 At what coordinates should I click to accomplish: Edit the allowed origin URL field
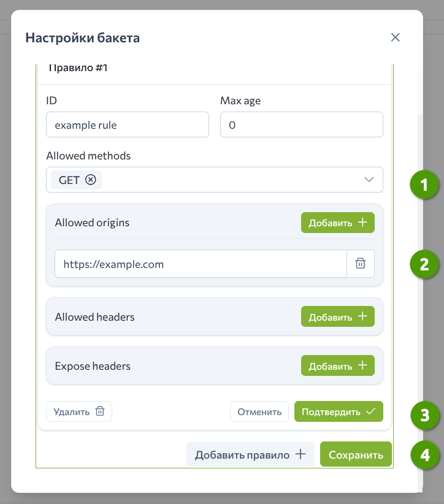point(201,264)
